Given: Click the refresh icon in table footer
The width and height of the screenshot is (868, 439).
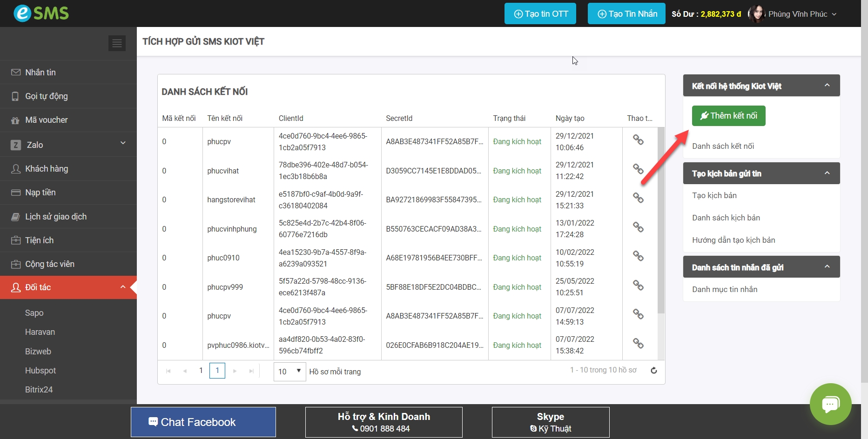Looking at the screenshot, I should pos(653,371).
